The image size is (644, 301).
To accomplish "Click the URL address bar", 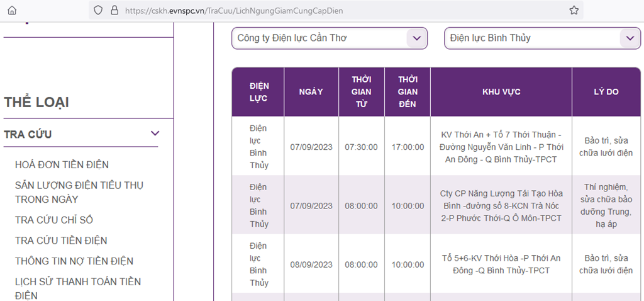I will (x=336, y=11).
